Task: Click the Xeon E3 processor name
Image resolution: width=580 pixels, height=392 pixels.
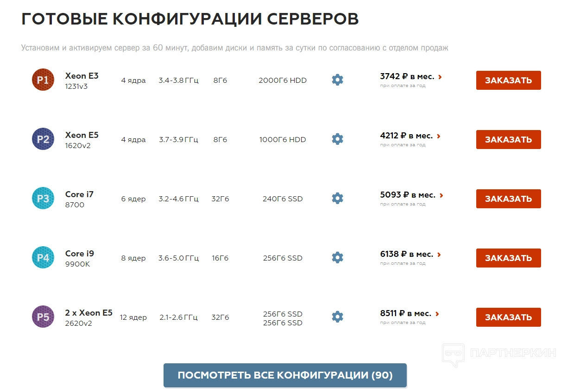Action: click(x=82, y=76)
